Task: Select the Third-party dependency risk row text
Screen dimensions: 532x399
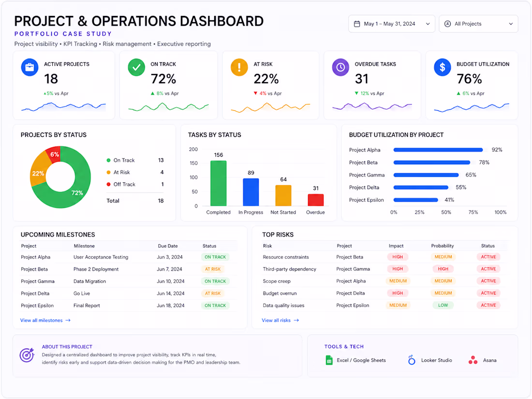Action: click(x=289, y=269)
